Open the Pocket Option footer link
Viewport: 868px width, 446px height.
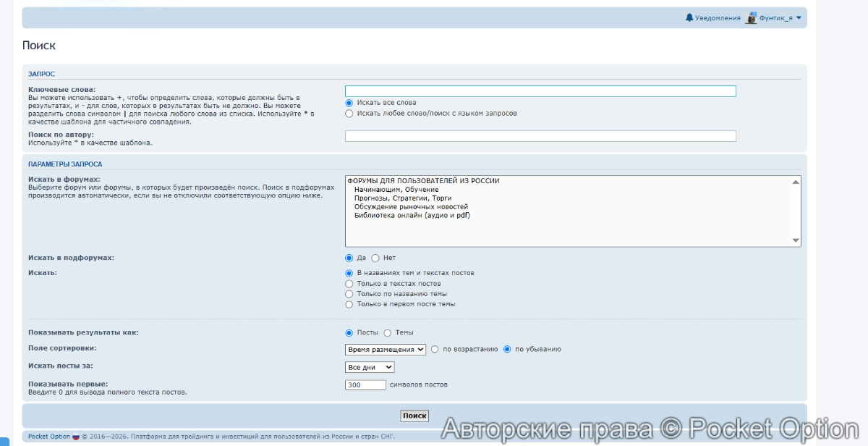click(x=49, y=437)
